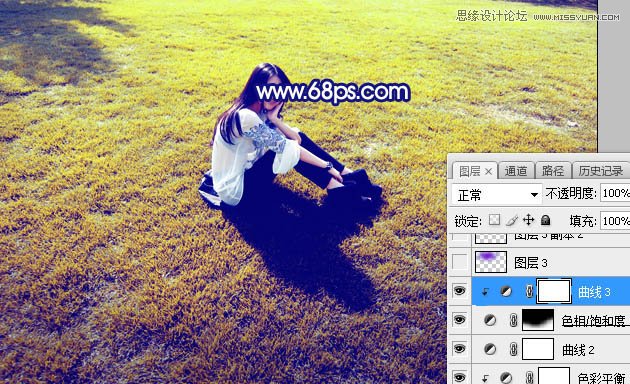This screenshot has height=384, width=630.
Task: Click the mask link icon on 曲线 2
Action: pyautogui.click(x=513, y=349)
